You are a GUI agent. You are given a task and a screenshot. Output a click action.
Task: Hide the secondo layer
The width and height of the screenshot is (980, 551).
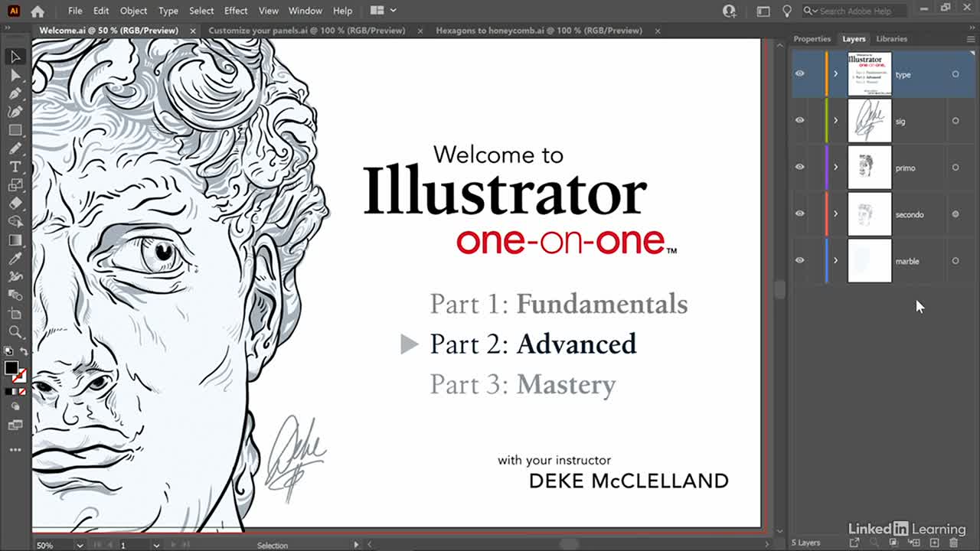(x=799, y=214)
